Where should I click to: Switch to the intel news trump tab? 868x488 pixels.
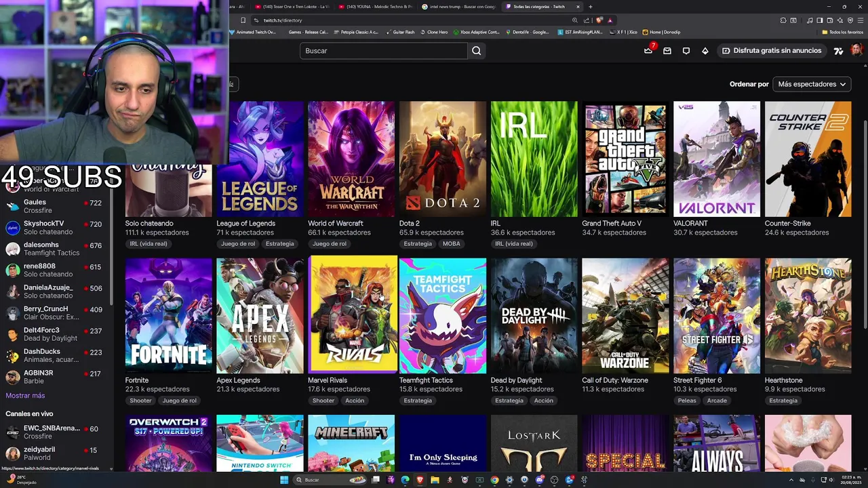click(458, 7)
